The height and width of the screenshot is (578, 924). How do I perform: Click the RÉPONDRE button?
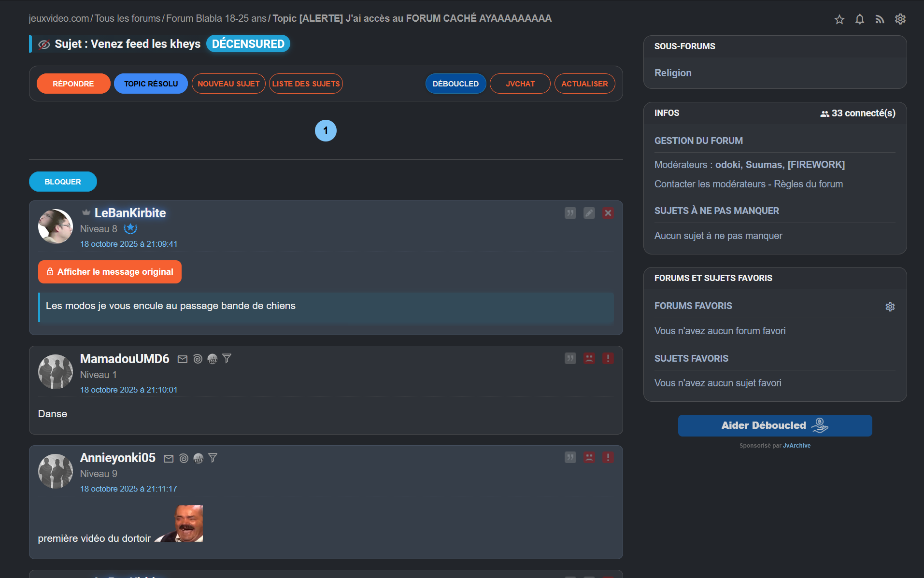coord(73,84)
